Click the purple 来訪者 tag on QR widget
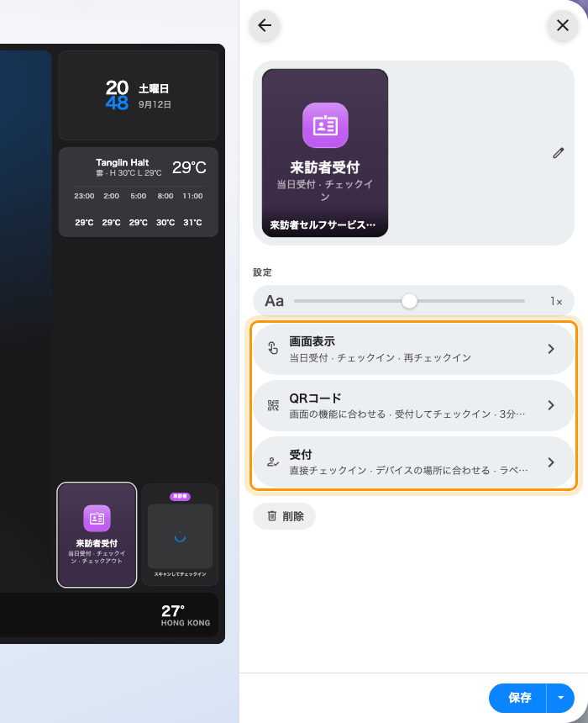Viewport: 588px width, 723px height. pos(180,497)
